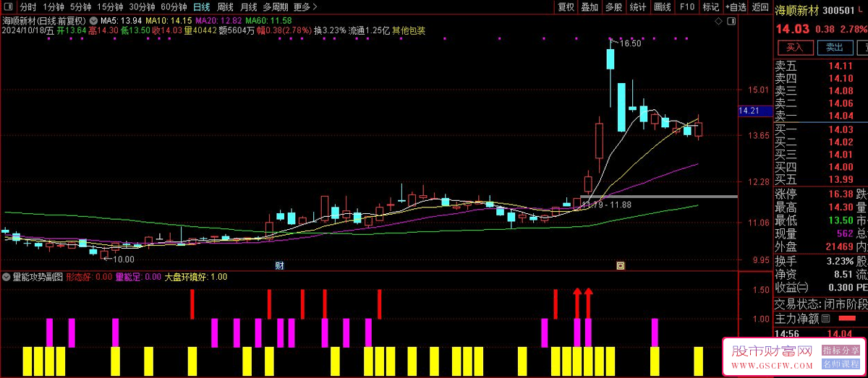Click the 14:56 trade tick row
Viewport: 868px width, 378px height.
821,334
